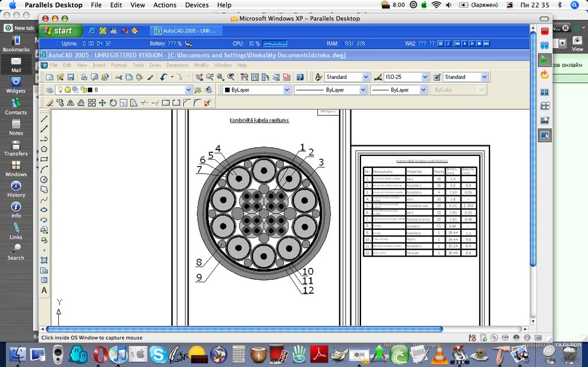Launch Skype from the Dock
Image resolution: width=588 pixels, height=367 pixels.
(x=158, y=354)
